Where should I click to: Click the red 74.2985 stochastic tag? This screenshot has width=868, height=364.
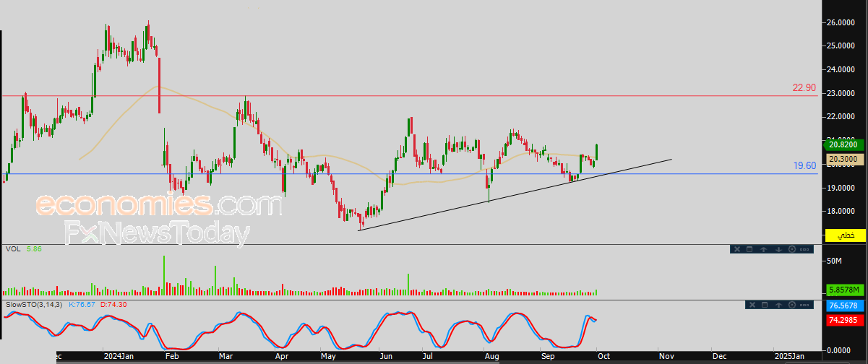pos(845,319)
